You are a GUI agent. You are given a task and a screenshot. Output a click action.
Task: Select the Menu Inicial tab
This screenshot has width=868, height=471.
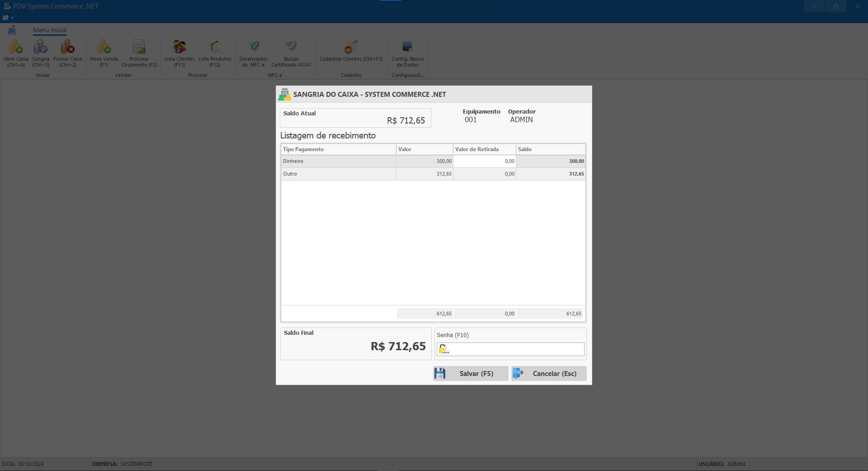49,30
